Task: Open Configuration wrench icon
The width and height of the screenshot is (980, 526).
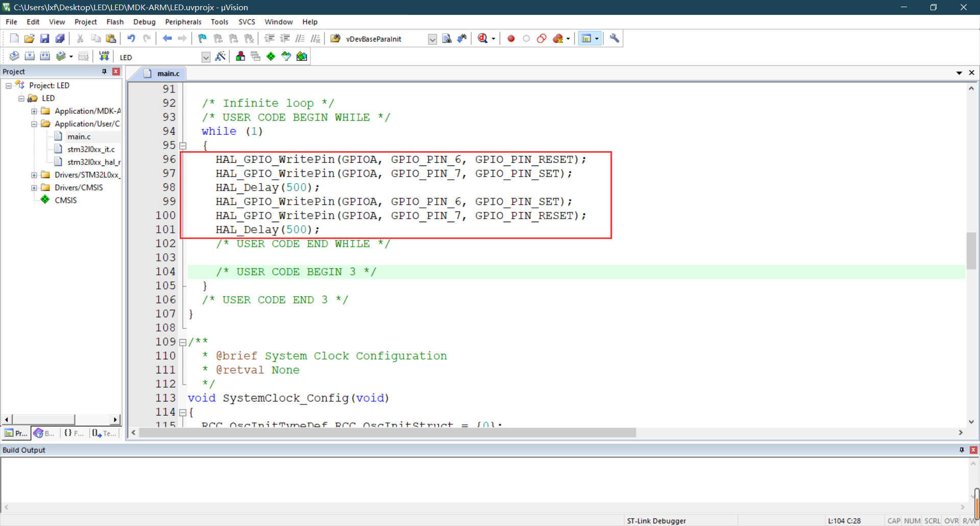Action: pos(615,38)
